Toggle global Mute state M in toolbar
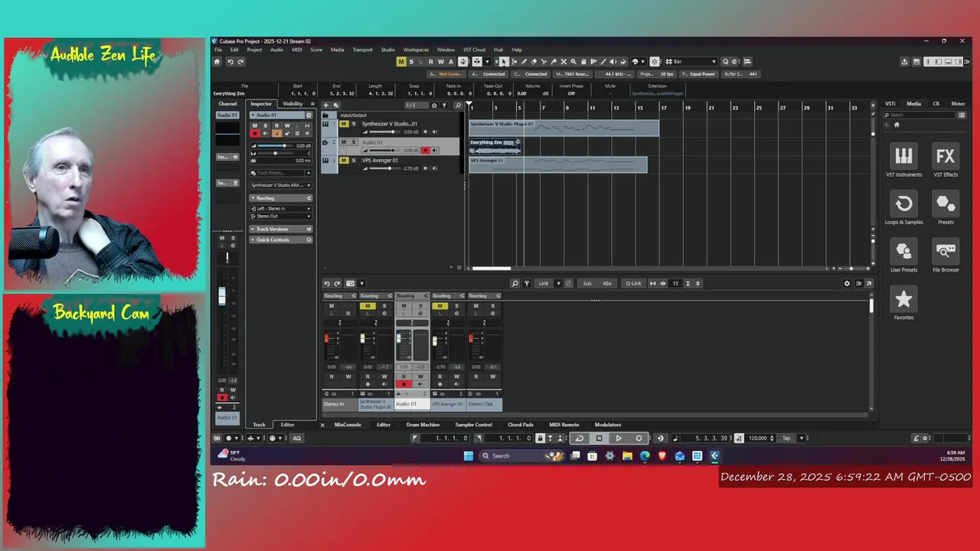 point(401,61)
